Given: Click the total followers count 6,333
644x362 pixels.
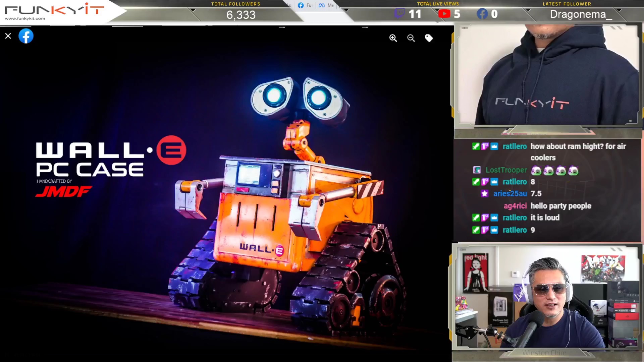Looking at the screenshot, I should (241, 15).
